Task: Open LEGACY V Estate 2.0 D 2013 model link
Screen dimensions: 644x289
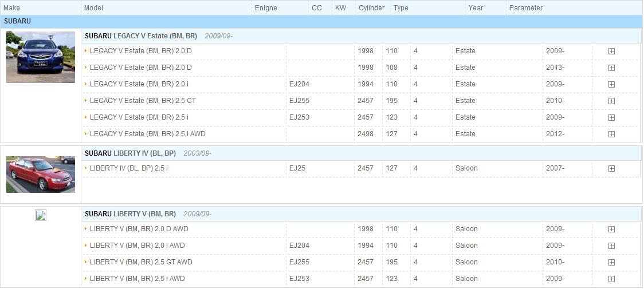Action: (140, 68)
